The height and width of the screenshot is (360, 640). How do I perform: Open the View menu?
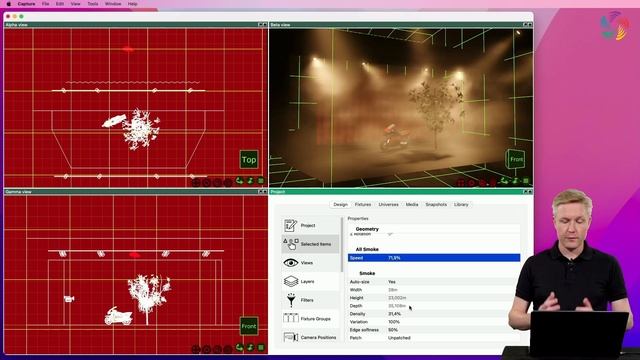[x=76, y=4]
